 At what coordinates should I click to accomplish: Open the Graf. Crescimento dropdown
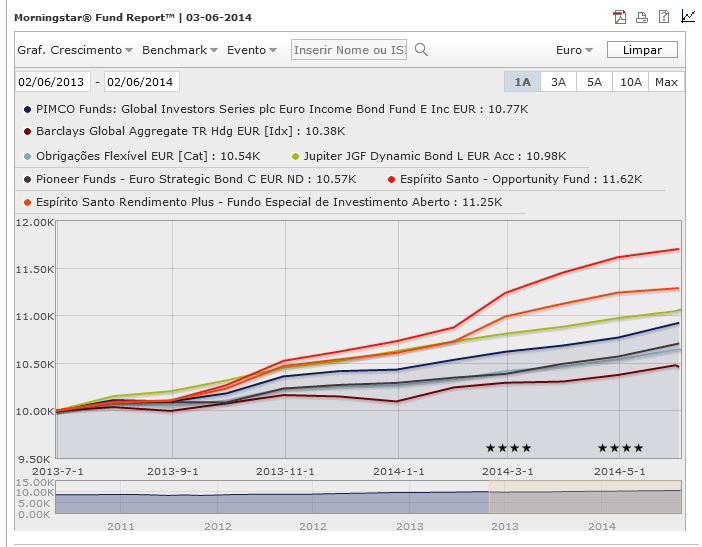pyautogui.click(x=75, y=50)
